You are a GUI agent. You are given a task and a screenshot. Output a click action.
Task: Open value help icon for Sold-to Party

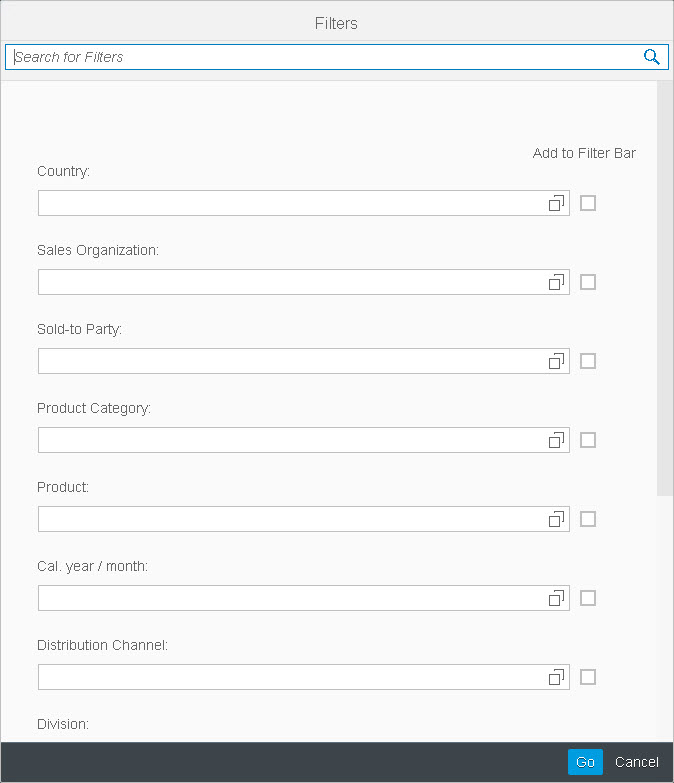click(x=556, y=361)
